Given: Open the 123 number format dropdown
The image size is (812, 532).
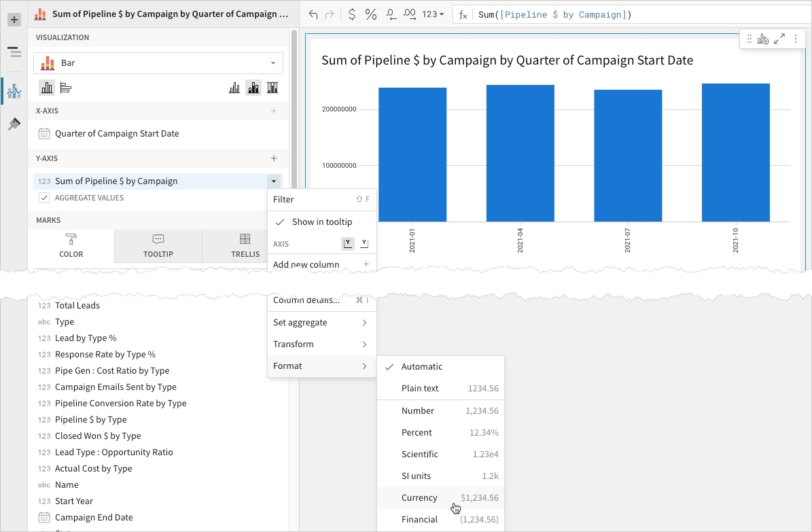Looking at the screenshot, I should 432,14.
